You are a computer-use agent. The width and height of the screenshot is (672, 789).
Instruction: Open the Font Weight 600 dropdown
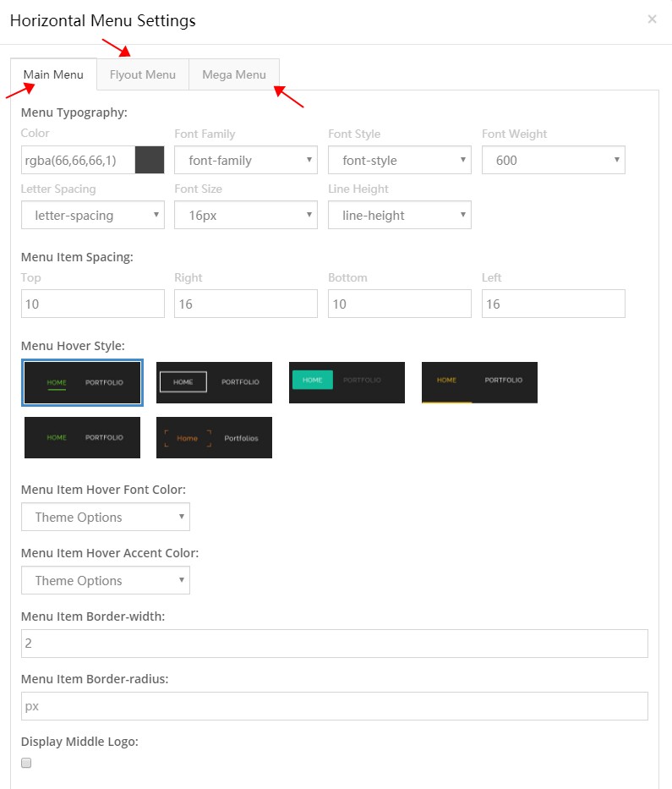point(554,160)
